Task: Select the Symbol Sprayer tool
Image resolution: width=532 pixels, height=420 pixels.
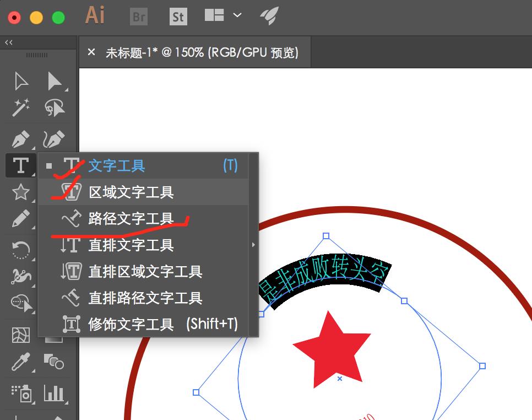Action: (x=21, y=394)
